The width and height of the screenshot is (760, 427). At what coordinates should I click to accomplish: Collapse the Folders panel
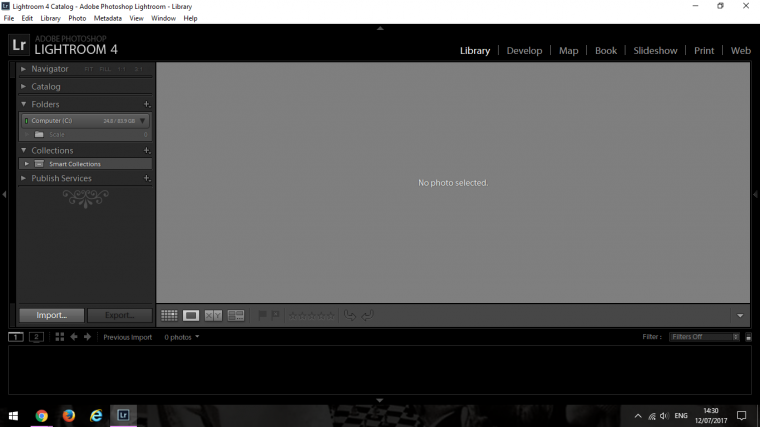[x=23, y=104]
